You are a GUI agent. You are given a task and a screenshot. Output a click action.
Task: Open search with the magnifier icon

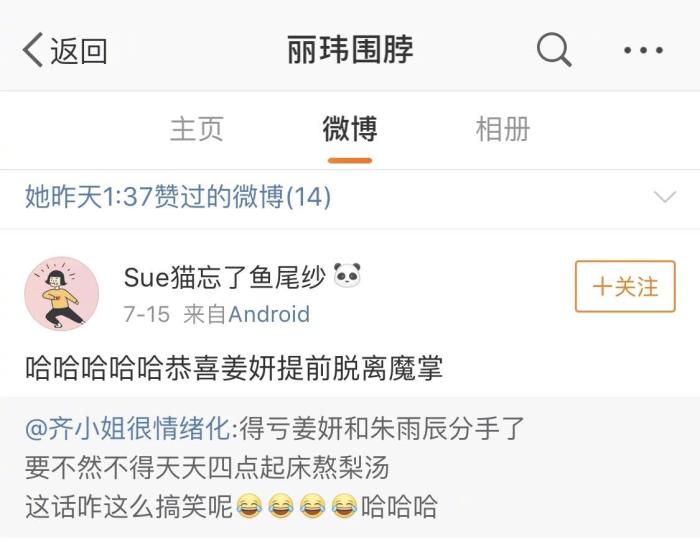tap(554, 50)
